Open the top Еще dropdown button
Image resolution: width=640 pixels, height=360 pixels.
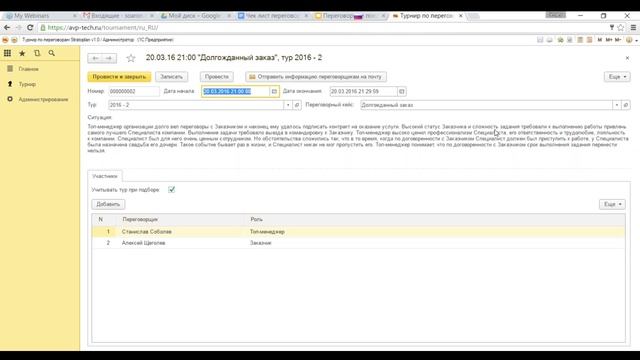coord(617,77)
